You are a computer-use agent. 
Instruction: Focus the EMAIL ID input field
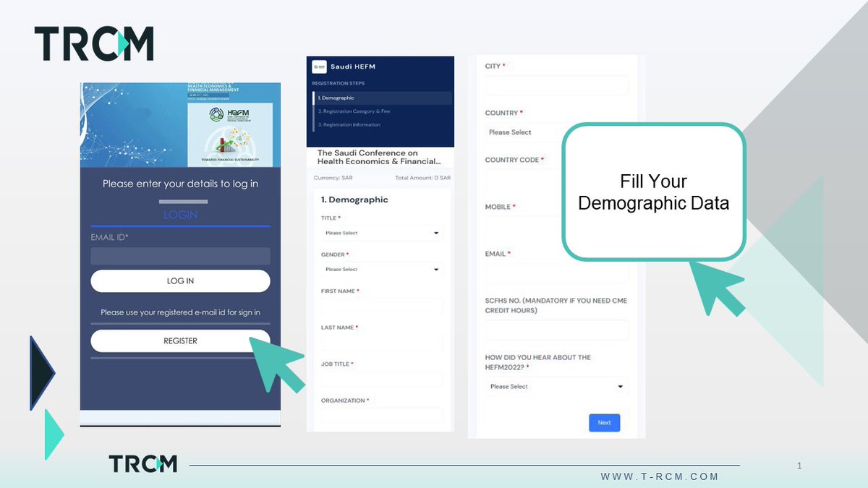tap(180, 256)
